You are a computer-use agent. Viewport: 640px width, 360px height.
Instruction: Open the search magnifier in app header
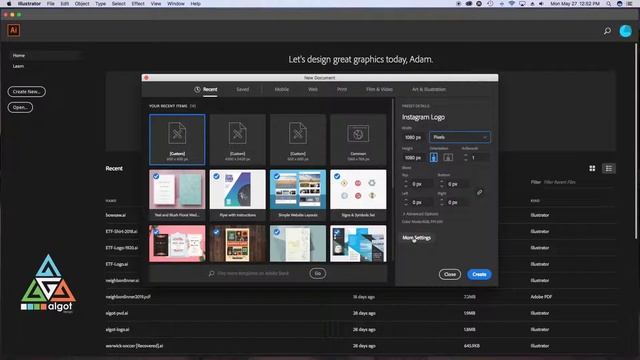tap(607, 31)
